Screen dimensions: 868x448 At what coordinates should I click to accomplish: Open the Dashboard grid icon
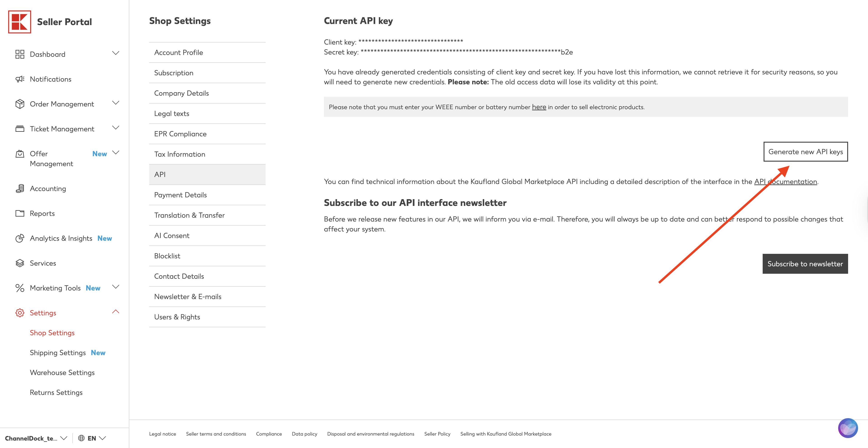click(20, 54)
